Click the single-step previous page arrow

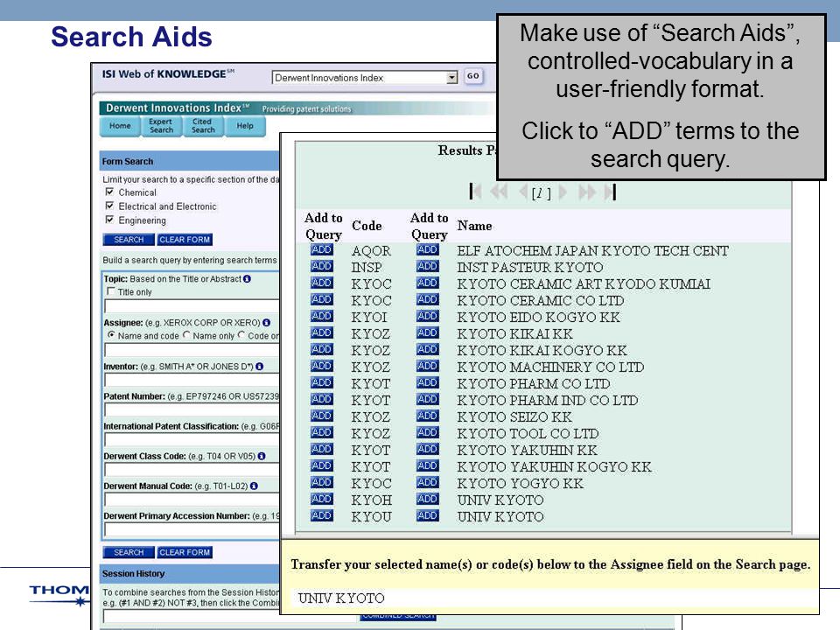click(x=523, y=192)
